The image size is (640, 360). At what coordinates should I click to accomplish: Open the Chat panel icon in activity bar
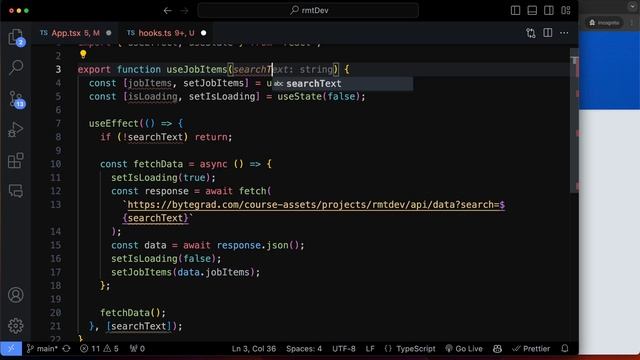click(x=16, y=191)
